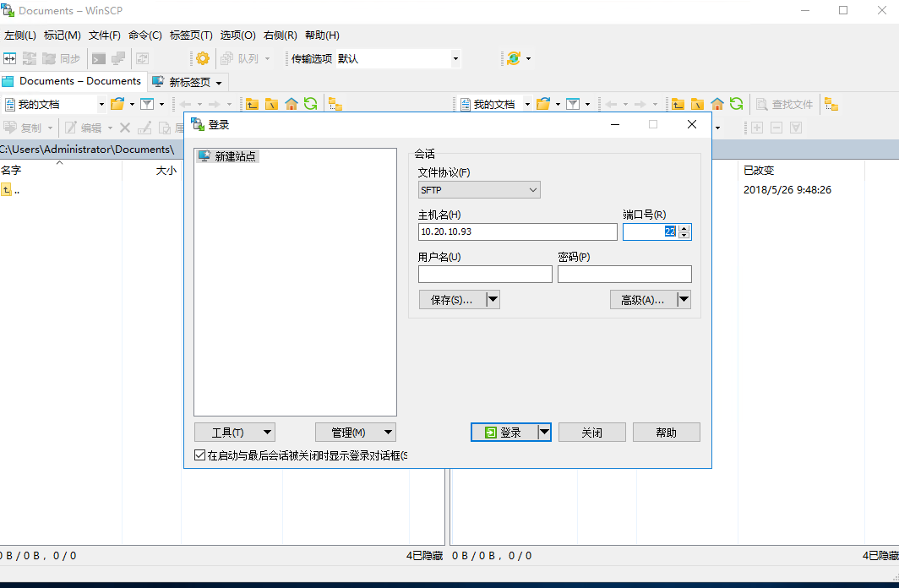Image resolution: width=899 pixels, height=588 pixels.
Task: Click the 用户名 username input field
Action: point(485,274)
